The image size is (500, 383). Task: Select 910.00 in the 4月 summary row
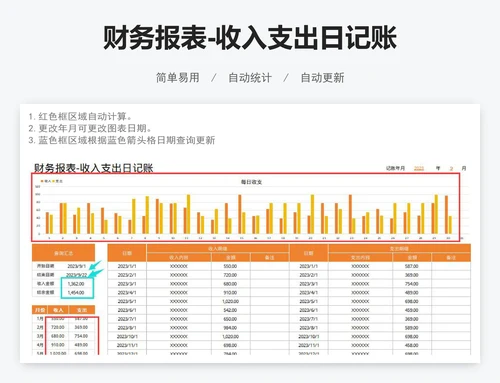58,345
